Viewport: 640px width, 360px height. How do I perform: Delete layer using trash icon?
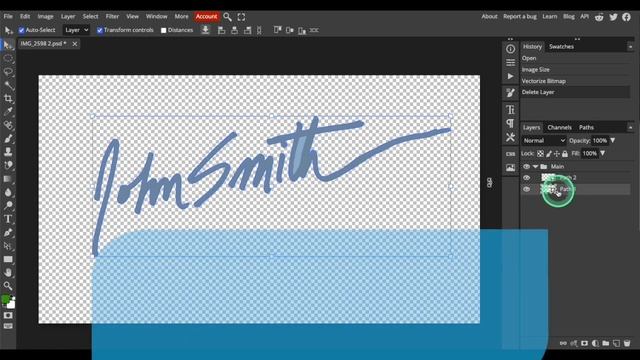coord(627,343)
